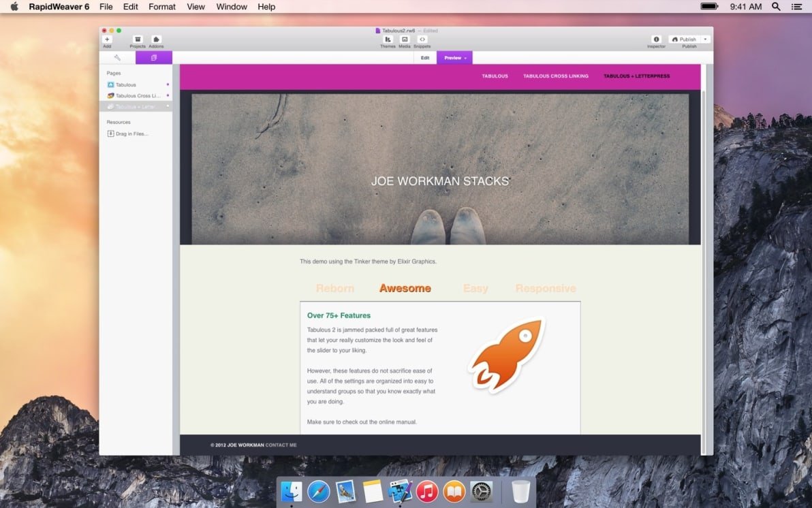The image size is (812, 508).
Task: Open the Projects toolbar icon
Action: 138,40
